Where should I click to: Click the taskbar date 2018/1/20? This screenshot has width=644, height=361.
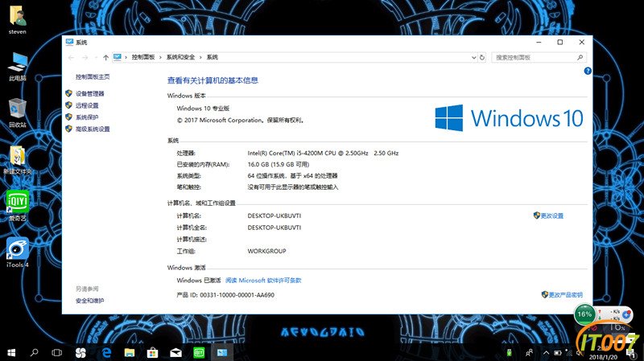pyautogui.click(x=603, y=357)
